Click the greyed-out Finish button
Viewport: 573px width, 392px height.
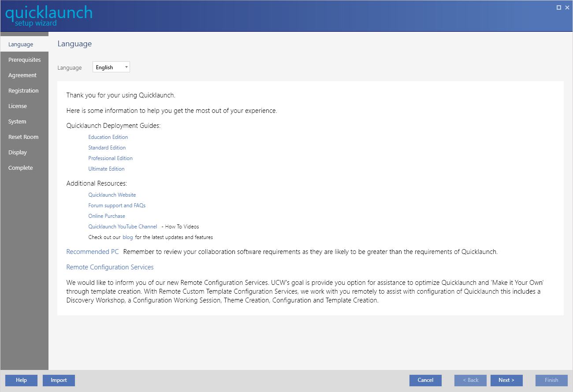coord(551,380)
